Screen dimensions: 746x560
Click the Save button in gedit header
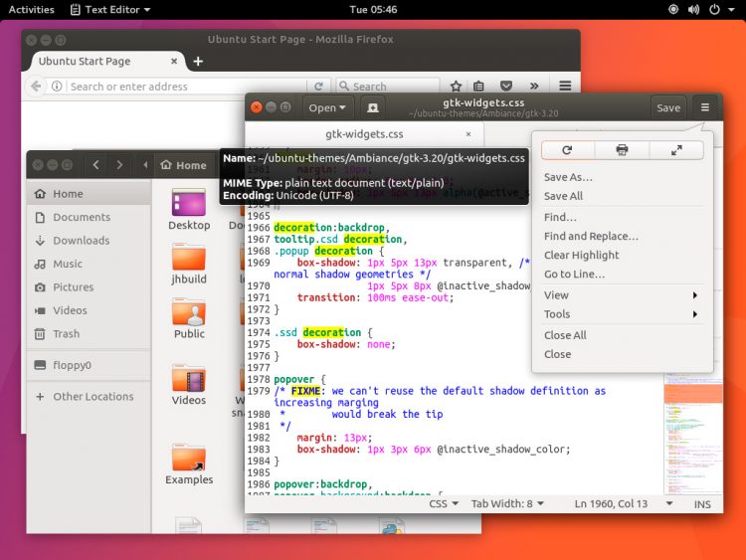click(668, 107)
